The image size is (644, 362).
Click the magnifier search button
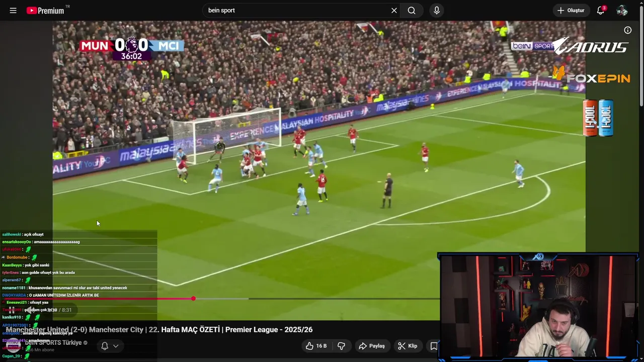pyautogui.click(x=412, y=10)
